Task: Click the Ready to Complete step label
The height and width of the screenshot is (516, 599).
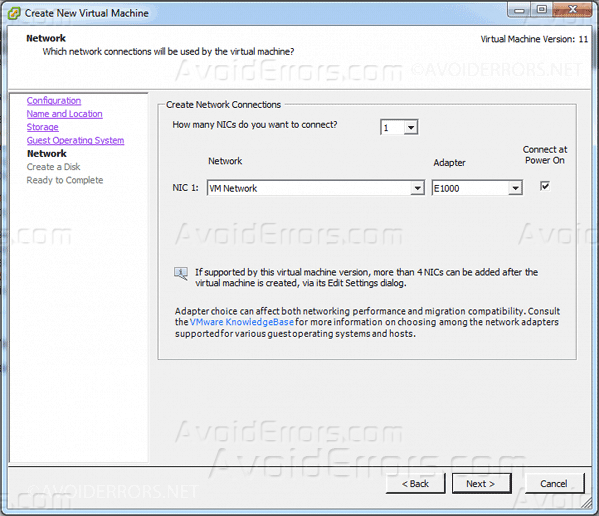Action: pos(65,180)
